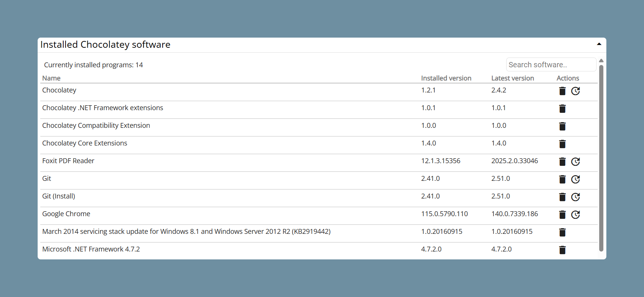Select the Foxit PDF Reader name
Screen dimensions: 644x297
(68, 161)
